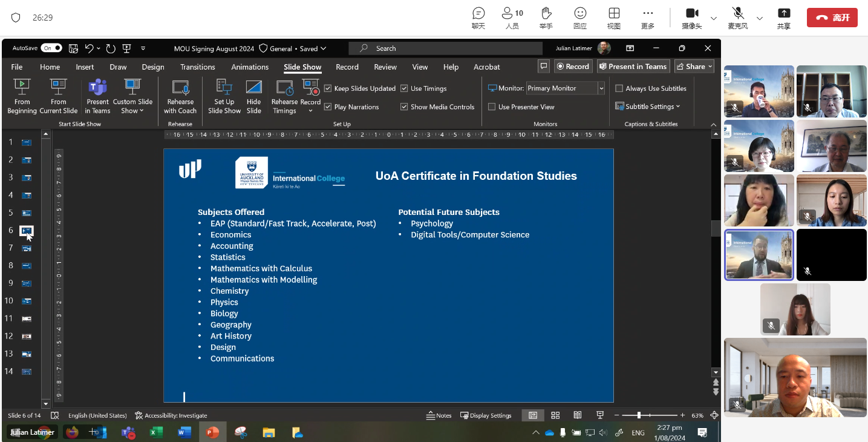Open Customize Quick Access Toolbar arrow
Screen dimensions: 868x442
click(143, 48)
